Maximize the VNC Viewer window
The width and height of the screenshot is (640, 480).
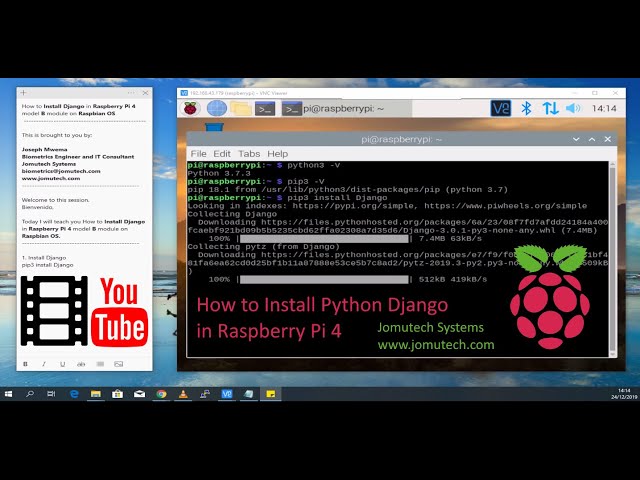click(595, 93)
